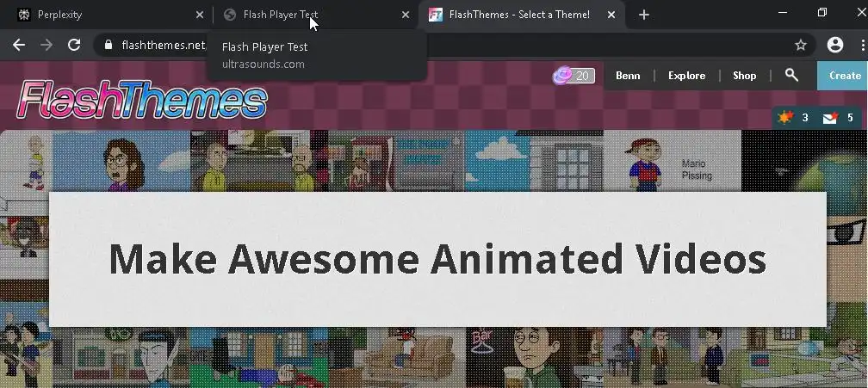Open the Chrome three-dot menu
This screenshot has width=868, height=388.
[x=863, y=46]
